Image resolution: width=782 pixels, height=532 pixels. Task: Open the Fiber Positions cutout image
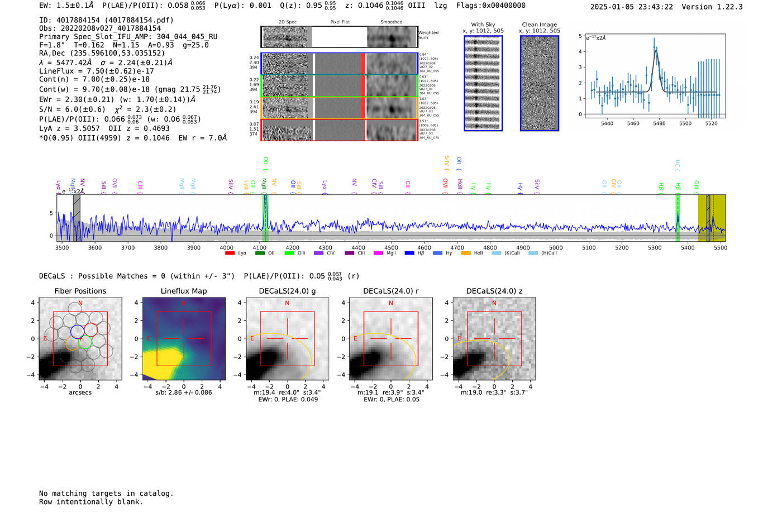click(80, 339)
